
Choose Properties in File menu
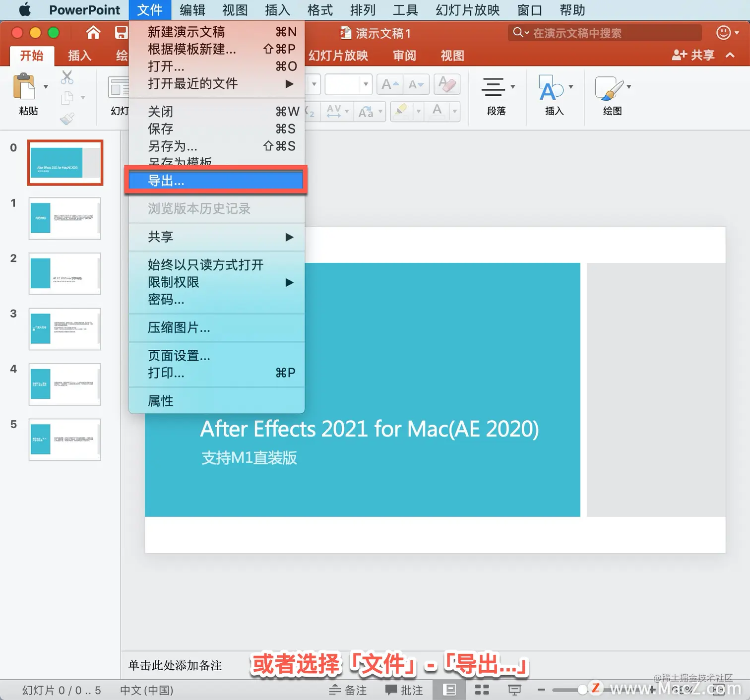click(x=217, y=401)
